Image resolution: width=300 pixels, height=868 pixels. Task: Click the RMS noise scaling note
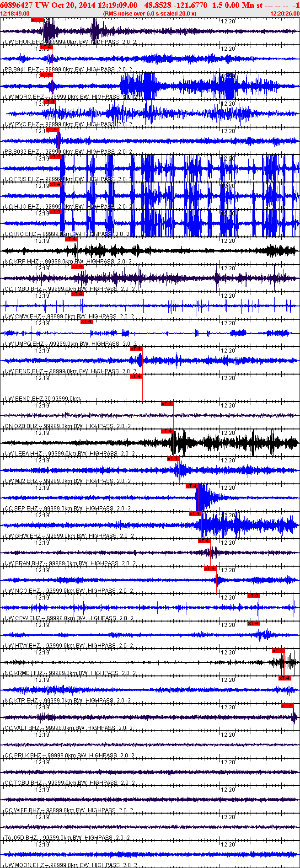point(150,13)
